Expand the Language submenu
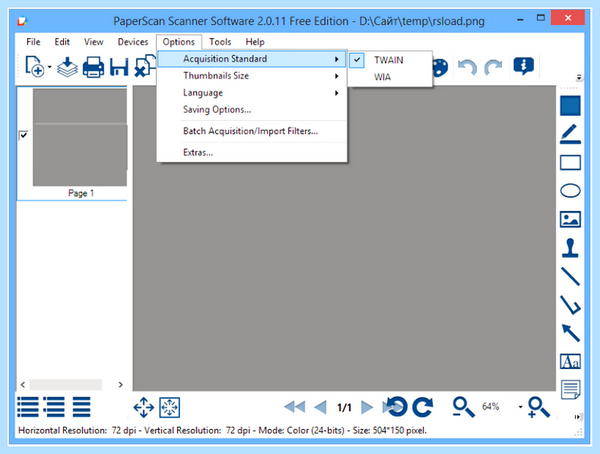Screen dimensions: 600x454 [252, 93]
